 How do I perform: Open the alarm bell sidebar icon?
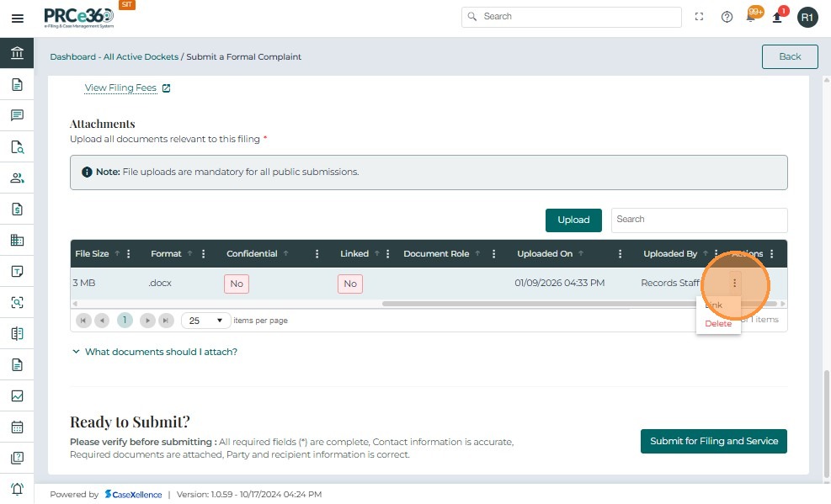[x=17, y=489]
